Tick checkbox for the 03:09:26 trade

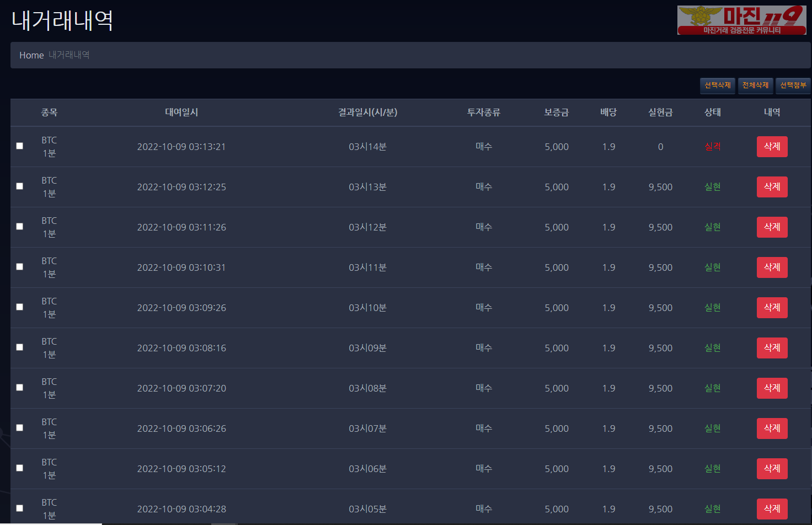tap(20, 307)
